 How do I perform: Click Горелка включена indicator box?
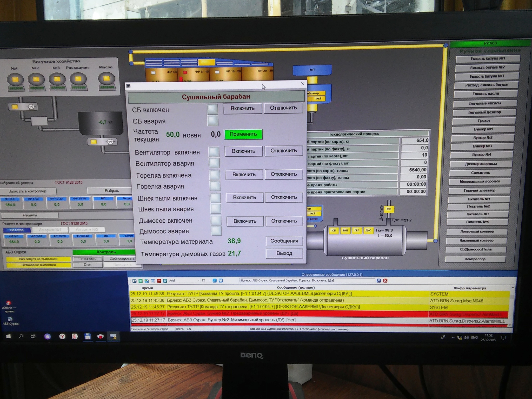[215, 175]
